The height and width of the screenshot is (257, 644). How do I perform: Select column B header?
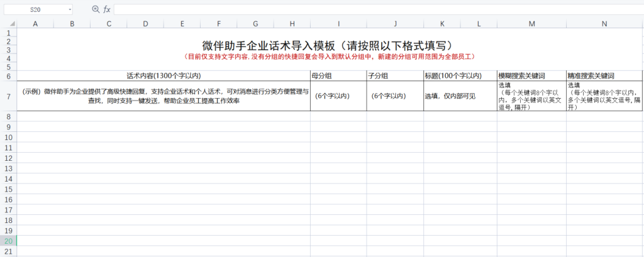click(72, 24)
